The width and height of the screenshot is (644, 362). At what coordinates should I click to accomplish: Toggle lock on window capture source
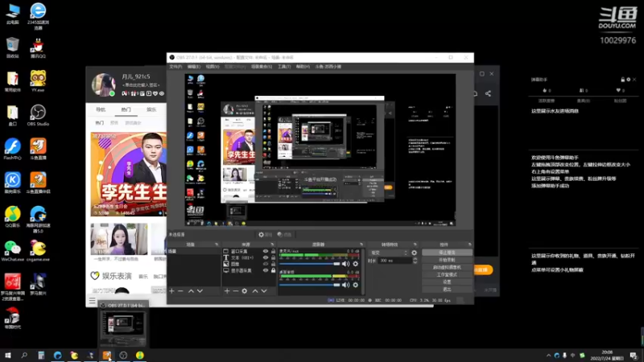[273, 251]
